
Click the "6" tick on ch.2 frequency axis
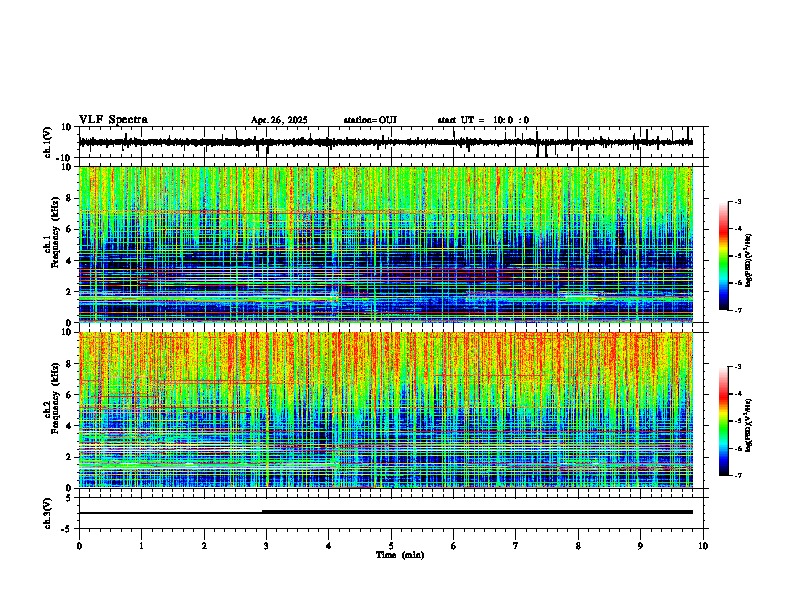[71, 395]
